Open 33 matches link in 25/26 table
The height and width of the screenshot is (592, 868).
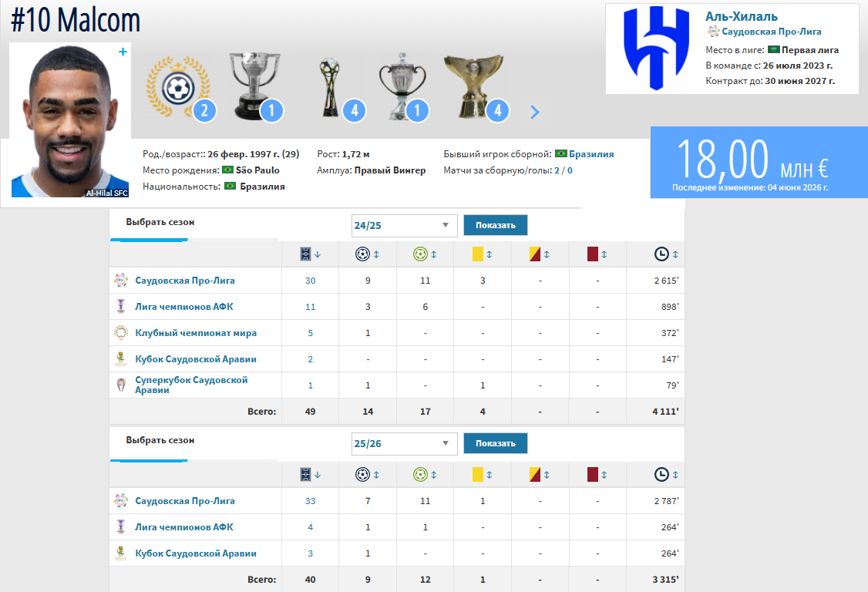(x=310, y=501)
